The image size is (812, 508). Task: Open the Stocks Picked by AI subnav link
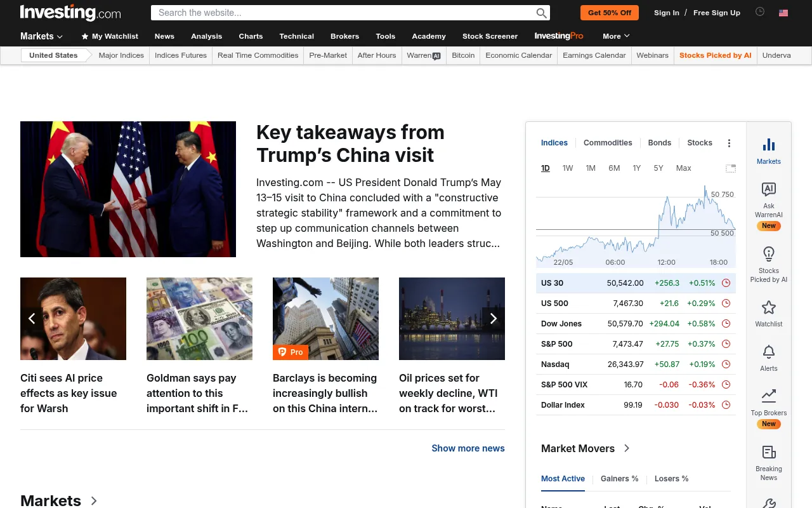pyautogui.click(x=716, y=55)
